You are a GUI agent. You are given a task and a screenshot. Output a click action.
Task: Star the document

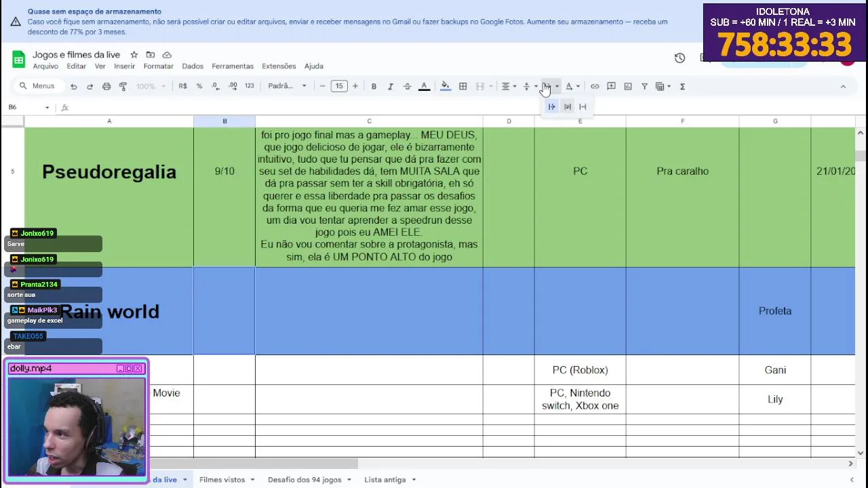[x=134, y=55]
